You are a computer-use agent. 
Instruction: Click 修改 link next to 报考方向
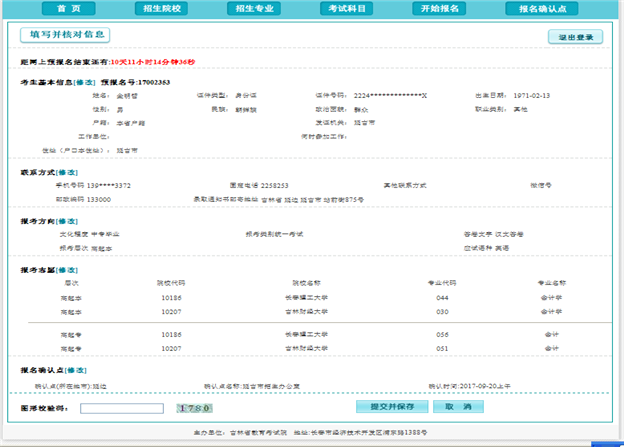(x=67, y=221)
